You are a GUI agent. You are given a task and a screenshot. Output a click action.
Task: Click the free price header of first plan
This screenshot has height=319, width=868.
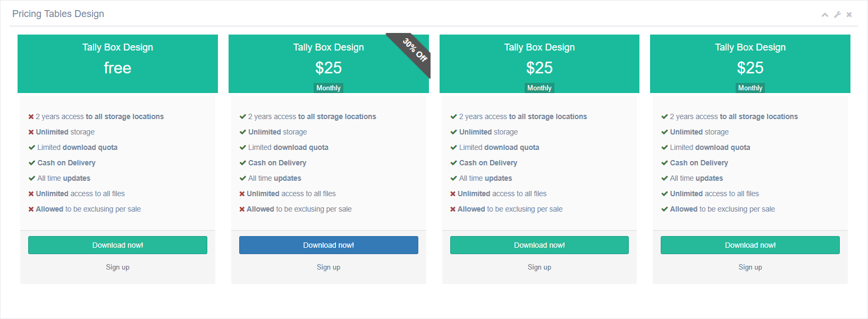click(x=117, y=68)
